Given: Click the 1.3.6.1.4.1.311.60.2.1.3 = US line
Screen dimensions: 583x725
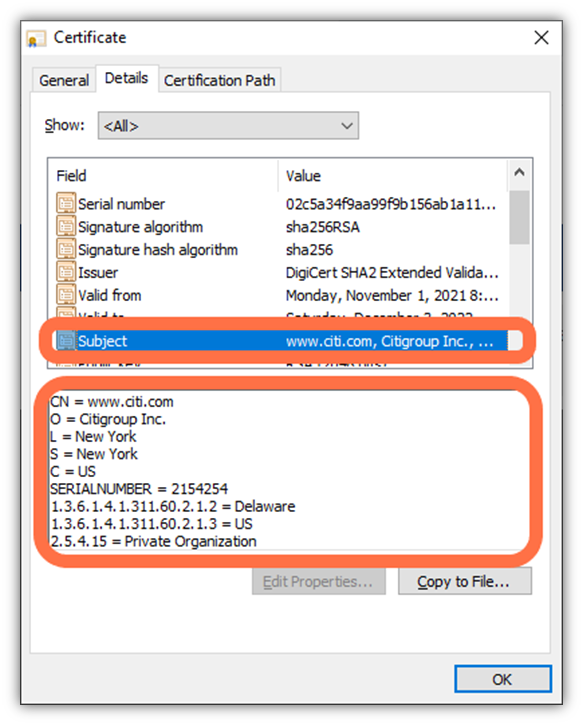Looking at the screenshot, I should pos(152,524).
